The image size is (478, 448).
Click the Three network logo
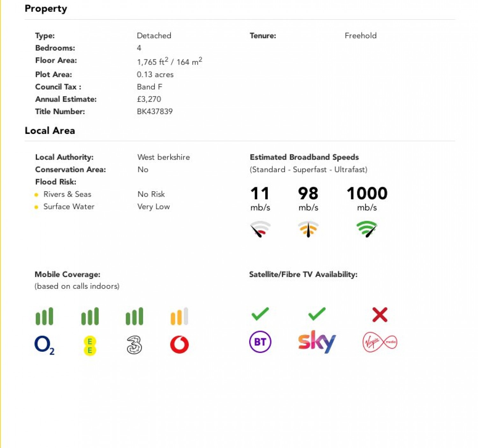pos(134,345)
